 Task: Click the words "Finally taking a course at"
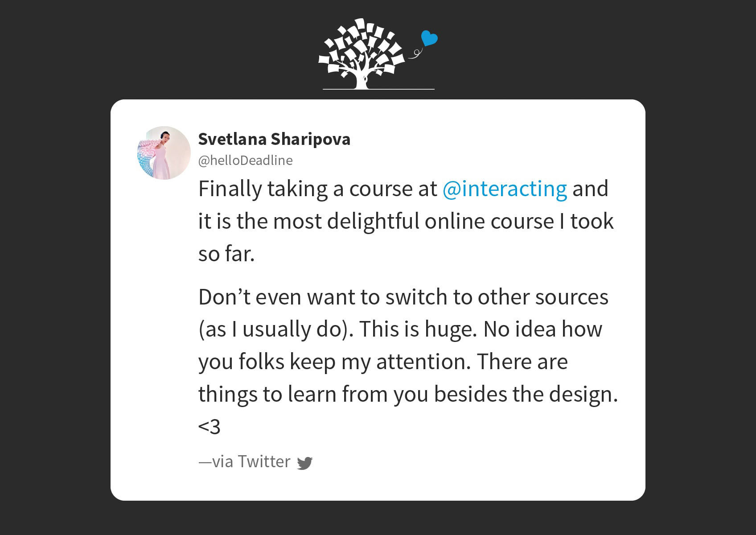[318, 189]
